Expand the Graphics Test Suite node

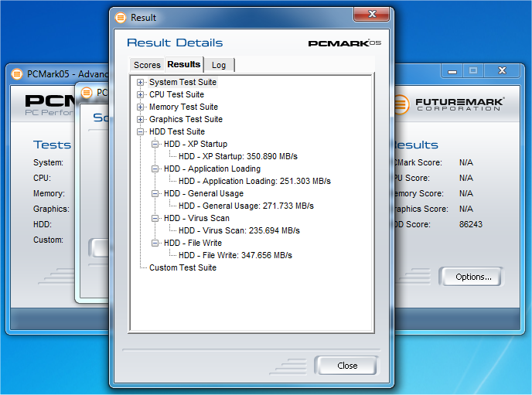[140, 119]
